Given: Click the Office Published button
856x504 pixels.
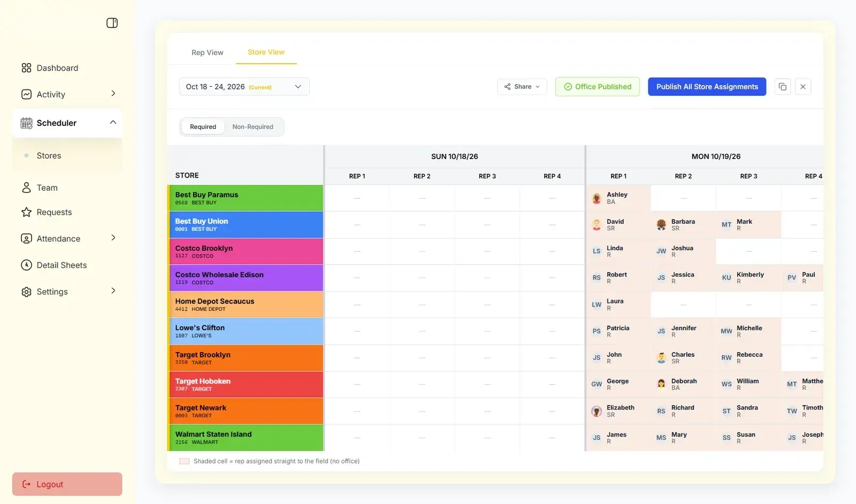Looking at the screenshot, I should [598, 87].
